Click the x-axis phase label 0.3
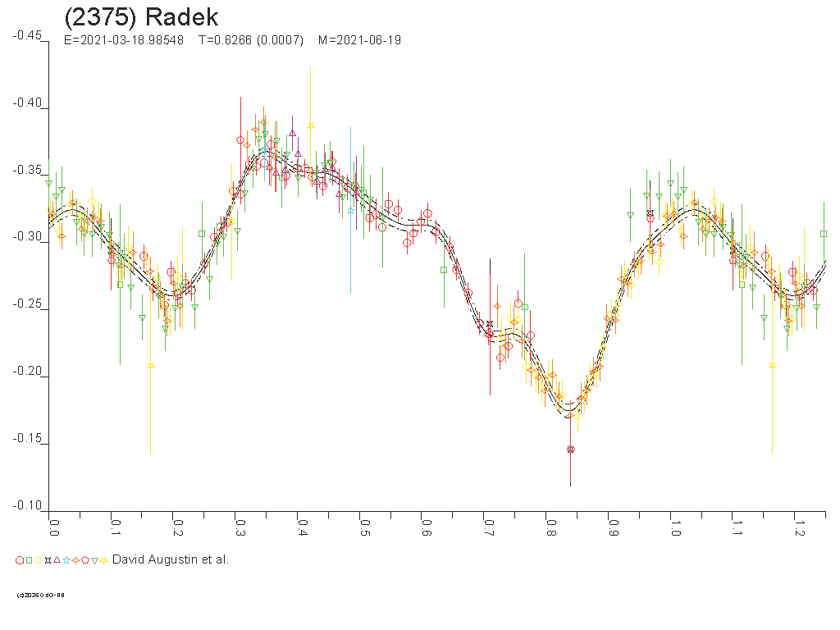 tap(240, 528)
